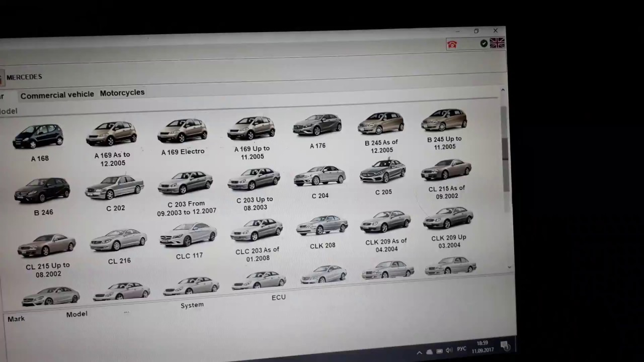This screenshot has width=644, height=362.
Task: Click the Mark column label
Action: click(16, 319)
